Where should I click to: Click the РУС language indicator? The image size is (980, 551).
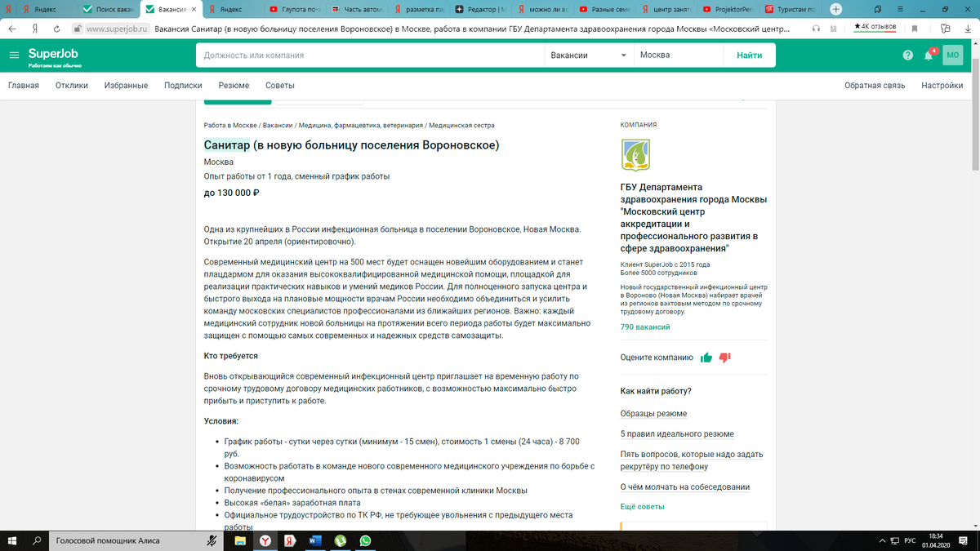(909, 540)
